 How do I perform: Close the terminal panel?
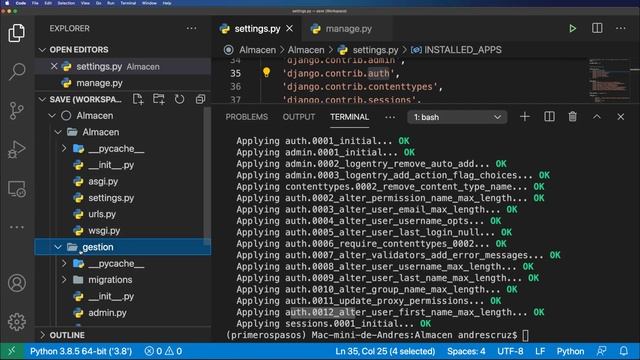point(620,117)
